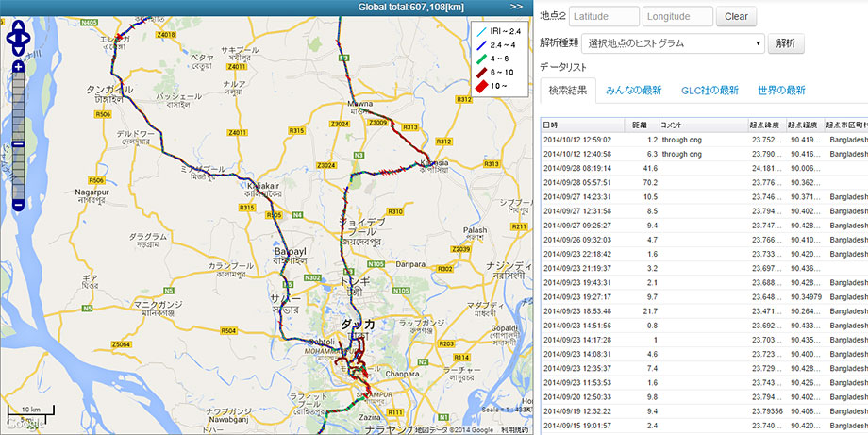Select the row dated 2014/09/23 19:43:31
This screenshot has width=868, height=435.
705,283
